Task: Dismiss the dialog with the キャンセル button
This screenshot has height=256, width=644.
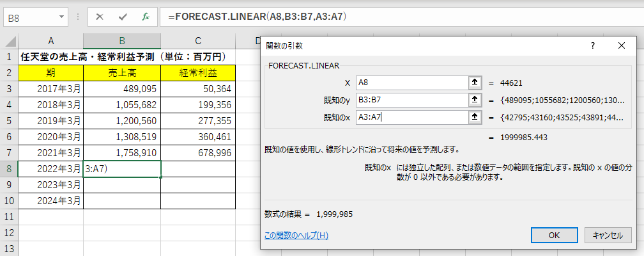Action: [608, 236]
